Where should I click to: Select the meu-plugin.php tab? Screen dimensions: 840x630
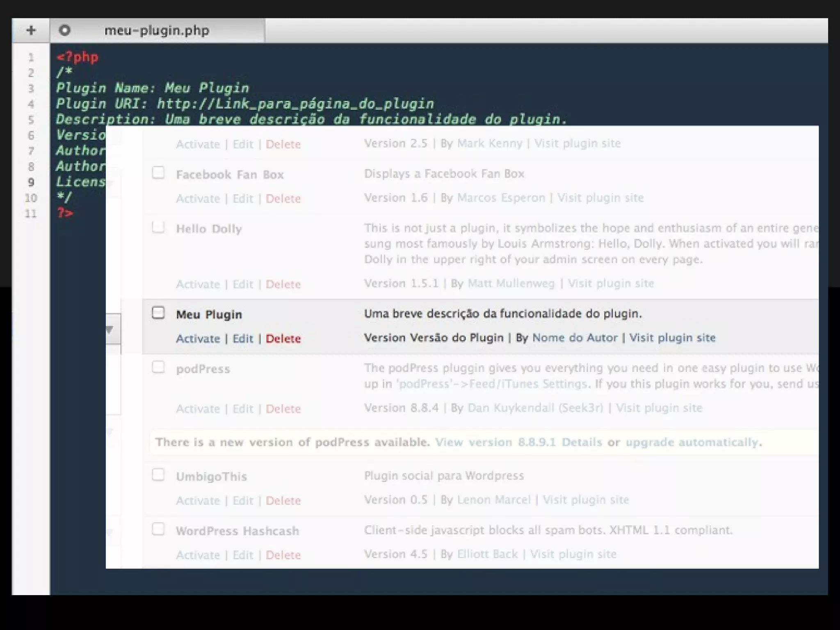coord(157,30)
